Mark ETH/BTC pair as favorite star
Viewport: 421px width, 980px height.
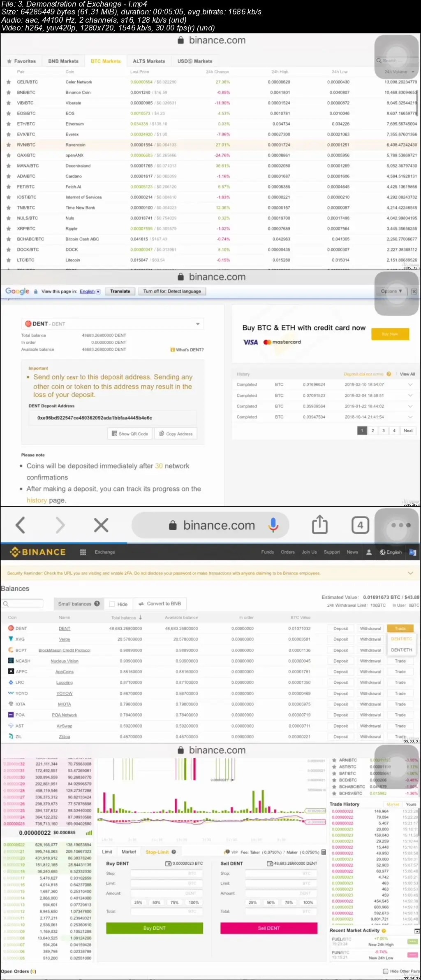click(x=9, y=124)
